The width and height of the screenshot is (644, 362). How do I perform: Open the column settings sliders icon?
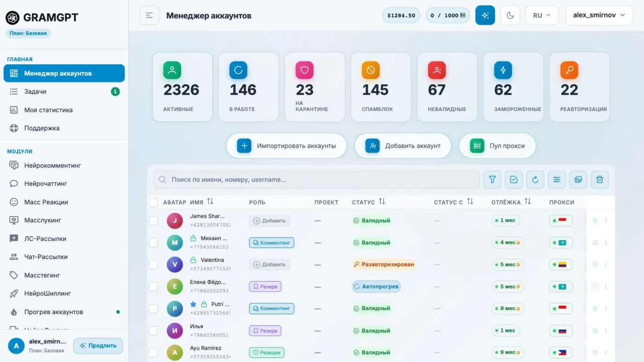coord(557,180)
